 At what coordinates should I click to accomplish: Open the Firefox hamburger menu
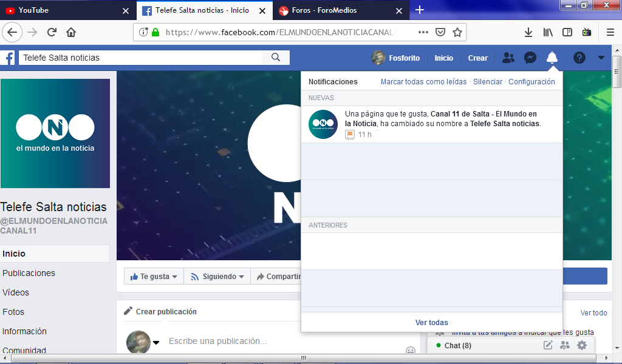tap(610, 32)
